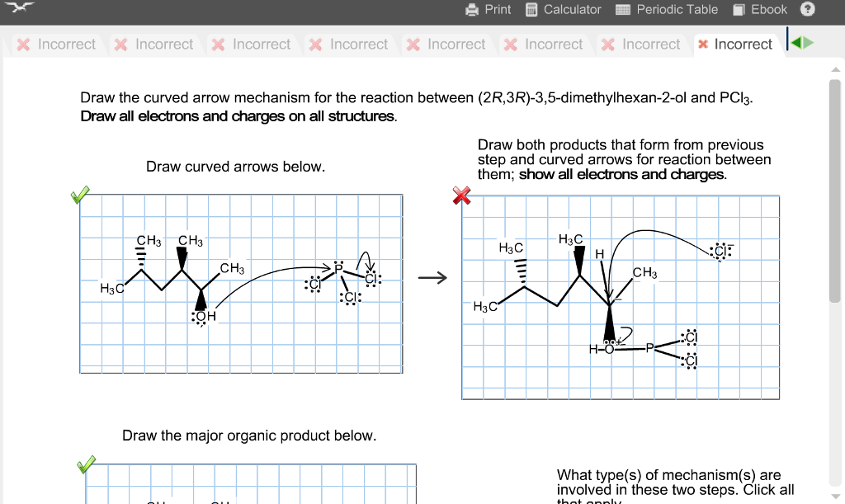Open the Periodic Table

(667, 10)
